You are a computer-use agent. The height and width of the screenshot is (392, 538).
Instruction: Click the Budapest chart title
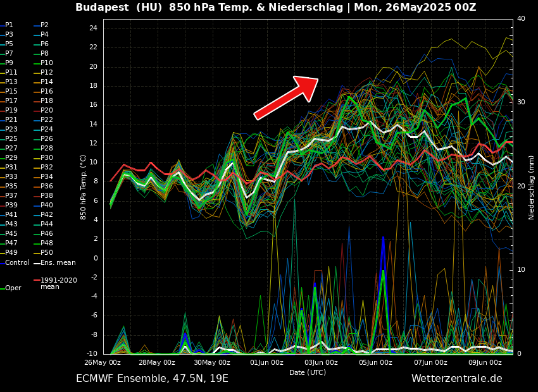pyautogui.click(x=275, y=8)
